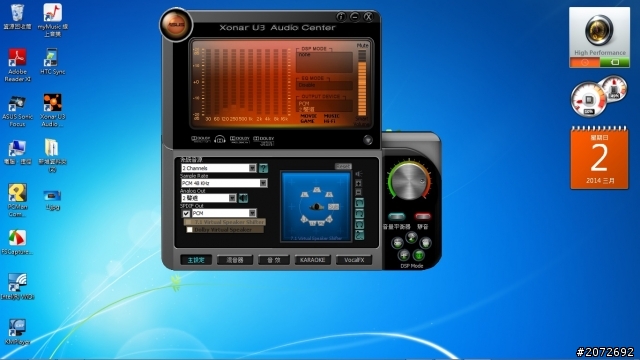Switch to the 主設定 main settings tab
This screenshot has height=360, width=640.
(x=196, y=260)
